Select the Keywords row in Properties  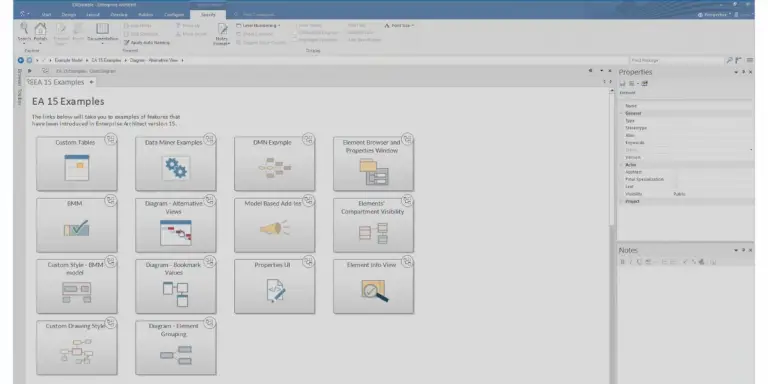click(x=686, y=143)
